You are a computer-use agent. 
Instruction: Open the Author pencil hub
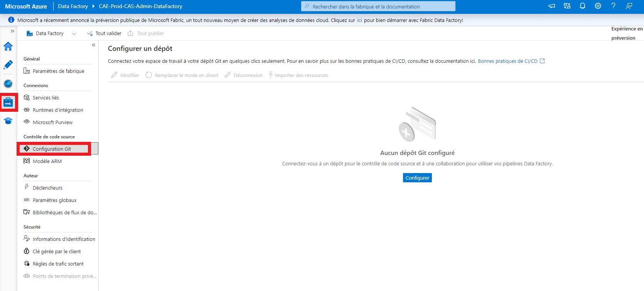(8, 65)
